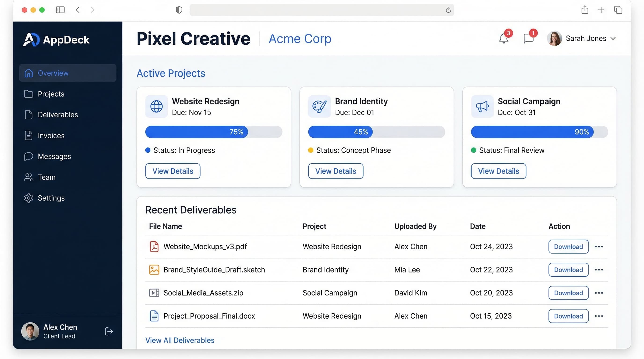Image resolution: width=644 pixels, height=359 pixels.
Task: Toggle the browser sidebar icon
Action: point(60,10)
